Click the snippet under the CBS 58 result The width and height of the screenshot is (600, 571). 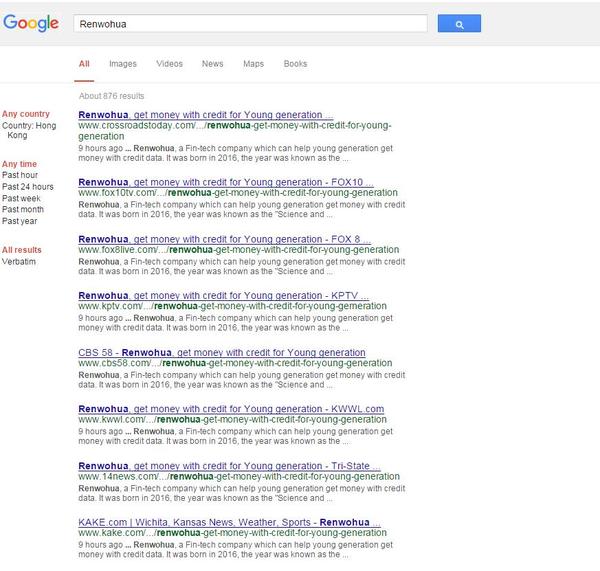tap(241, 380)
